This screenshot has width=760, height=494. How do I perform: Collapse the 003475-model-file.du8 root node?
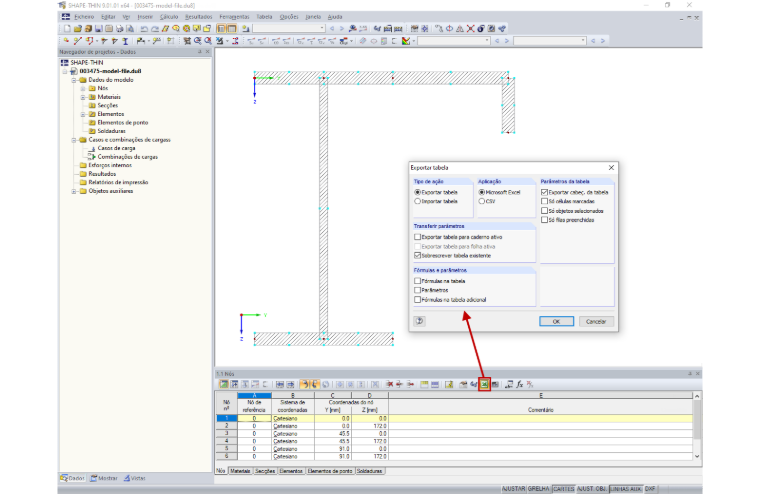[65, 71]
